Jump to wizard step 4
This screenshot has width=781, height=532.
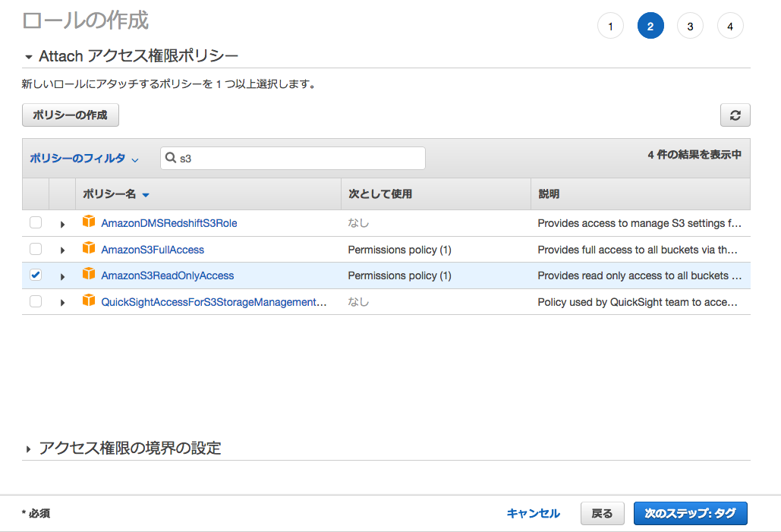(x=730, y=26)
